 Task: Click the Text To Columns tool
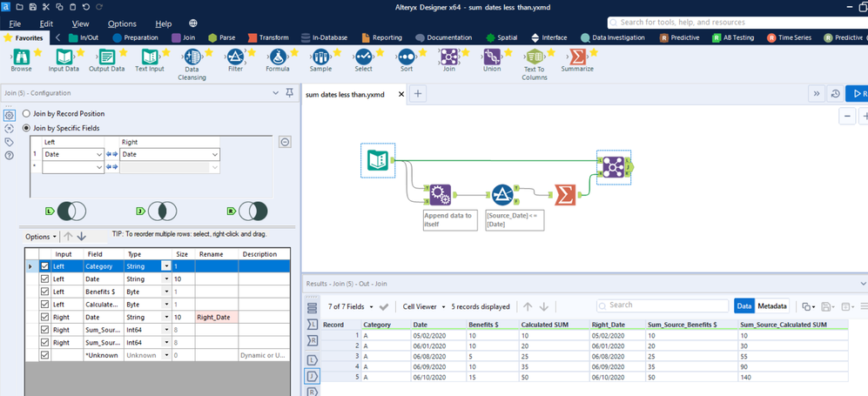pos(535,57)
